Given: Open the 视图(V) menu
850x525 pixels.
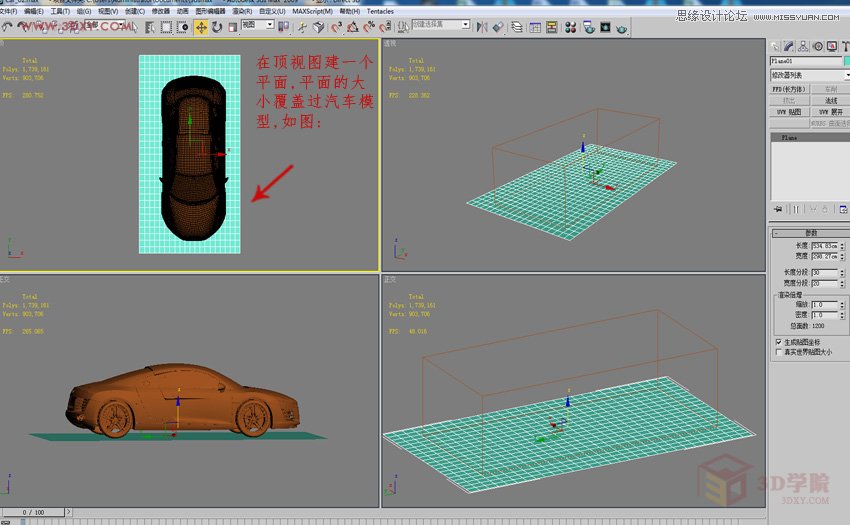Looking at the screenshot, I should pos(108,11).
